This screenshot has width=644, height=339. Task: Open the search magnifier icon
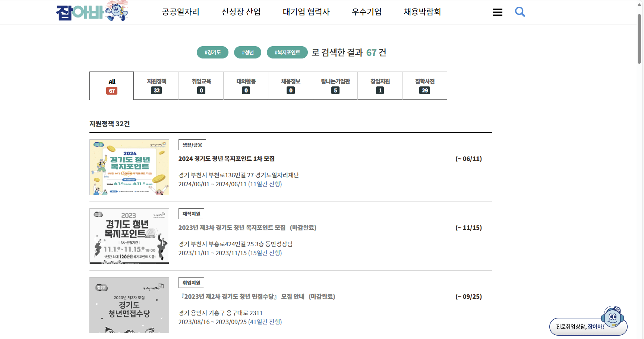click(520, 12)
